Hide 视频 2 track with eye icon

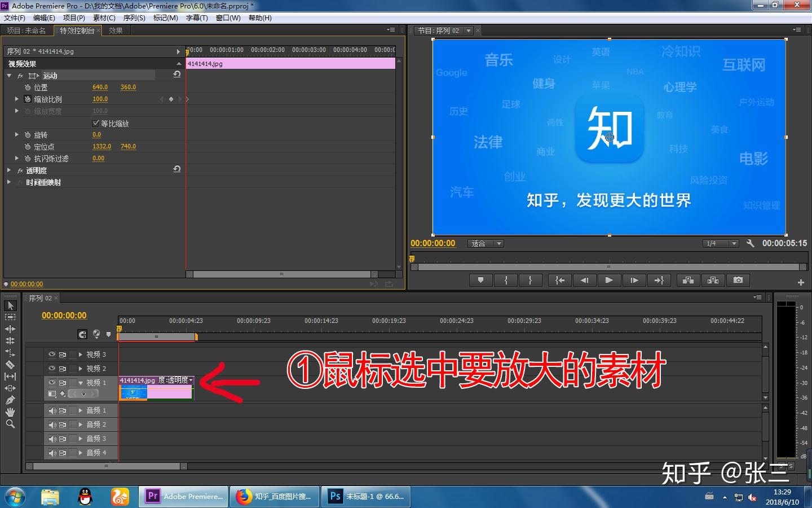pyautogui.click(x=52, y=369)
